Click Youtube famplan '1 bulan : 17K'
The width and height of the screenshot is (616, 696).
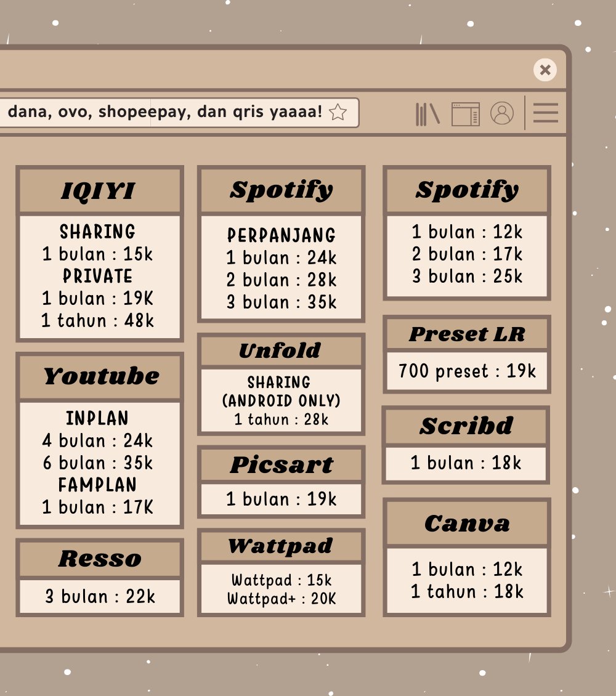(x=98, y=507)
